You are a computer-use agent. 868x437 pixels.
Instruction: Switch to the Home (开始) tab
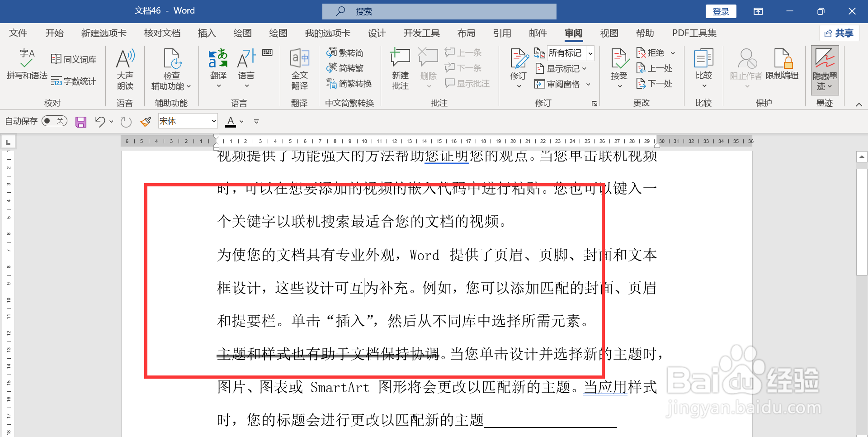point(54,33)
